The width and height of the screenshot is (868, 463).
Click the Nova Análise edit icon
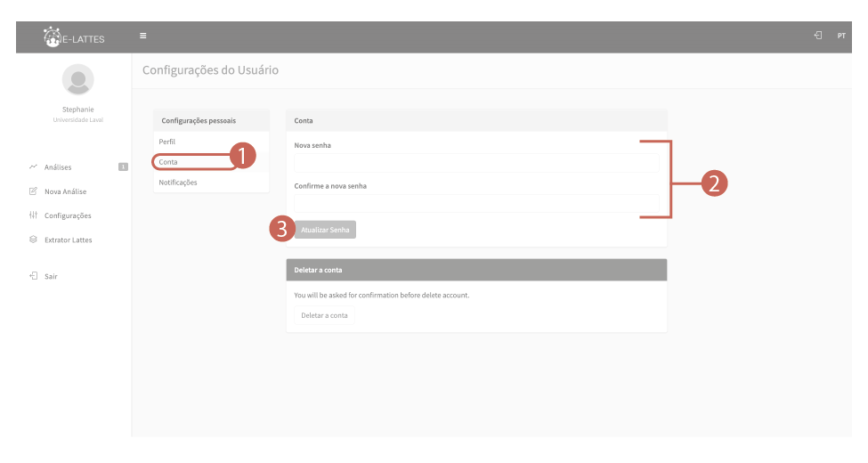click(x=33, y=191)
